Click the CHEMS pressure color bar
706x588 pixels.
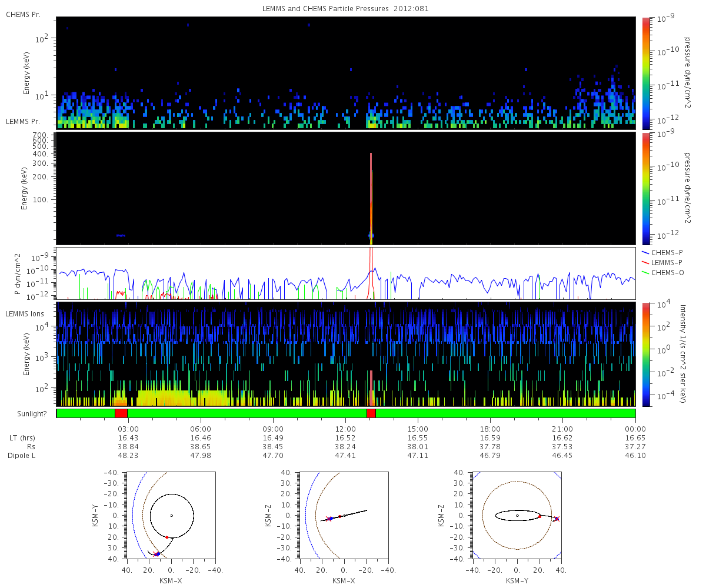point(645,73)
